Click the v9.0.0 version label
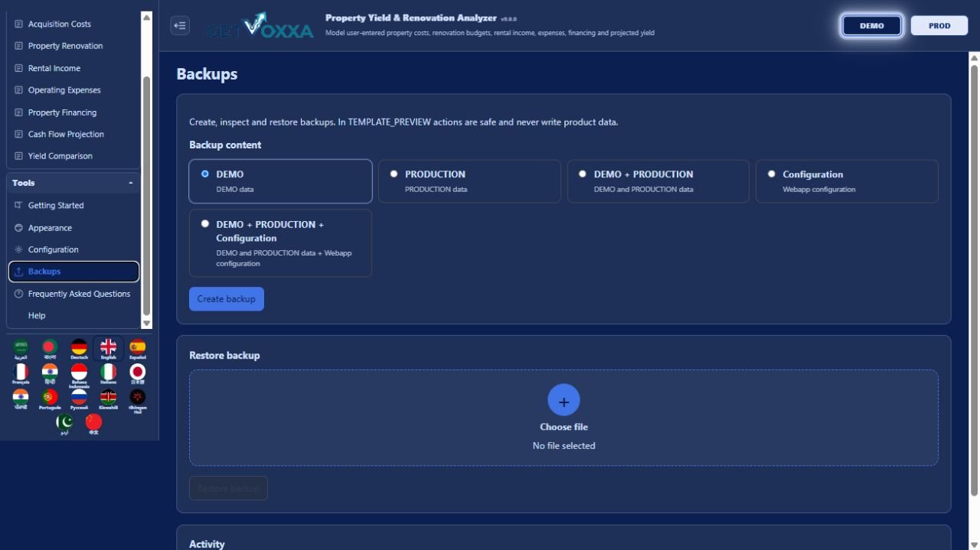Viewport: 980px width, 550px height. (509, 18)
